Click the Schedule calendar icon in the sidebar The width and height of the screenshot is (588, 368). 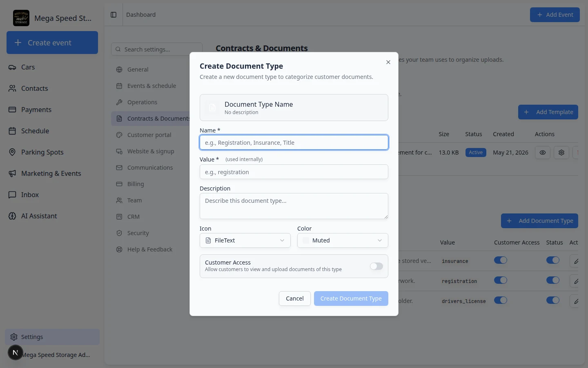click(12, 131)
